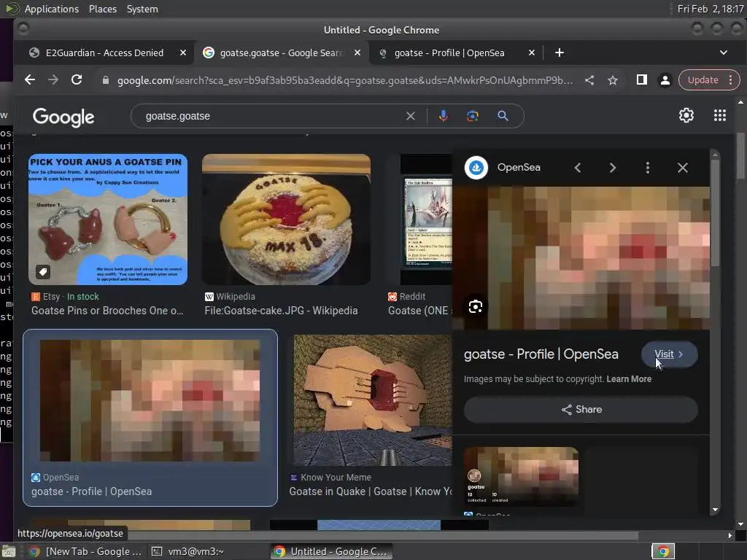Click Reddit Goatse result title
Screen dimensions: 747x560
click(x=419, y=311)
